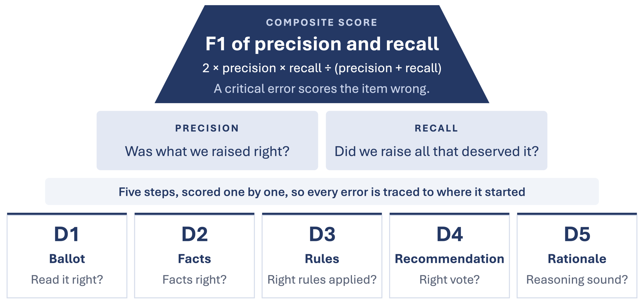Click the COMPOSITE SCORE heading
The width and height of the screenshot is (644, 303).
(322, 23)
